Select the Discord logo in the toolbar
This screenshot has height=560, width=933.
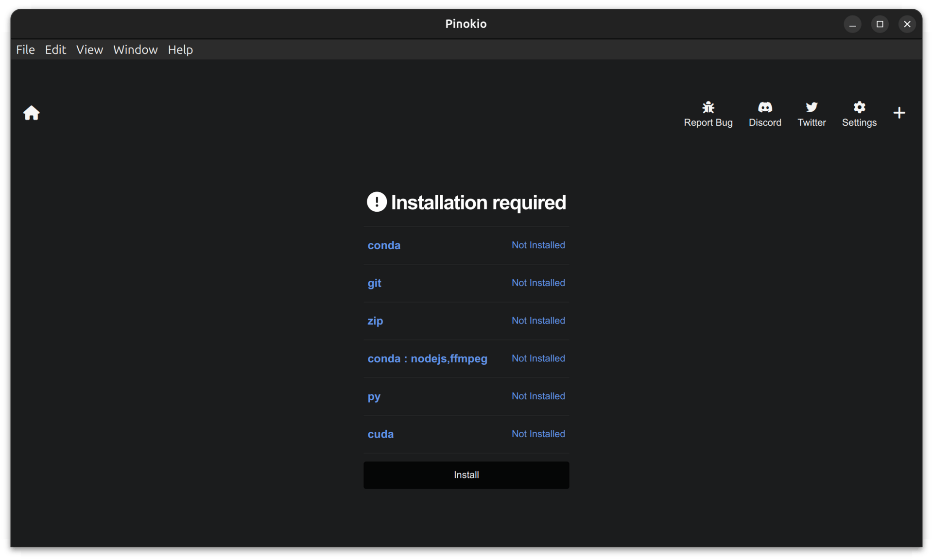tap(765, 108)
